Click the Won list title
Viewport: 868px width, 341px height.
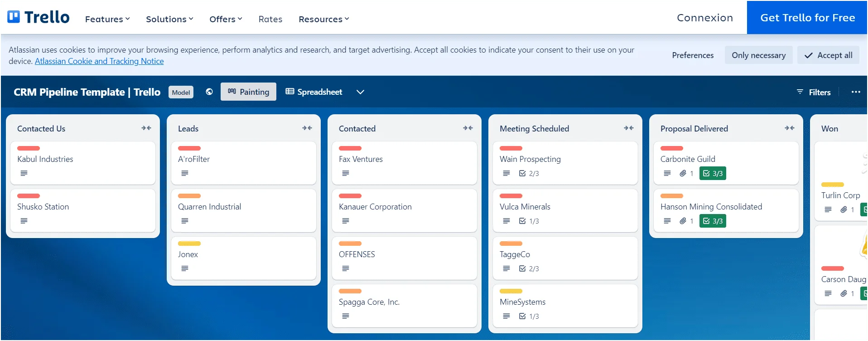(x=829, y=129)
